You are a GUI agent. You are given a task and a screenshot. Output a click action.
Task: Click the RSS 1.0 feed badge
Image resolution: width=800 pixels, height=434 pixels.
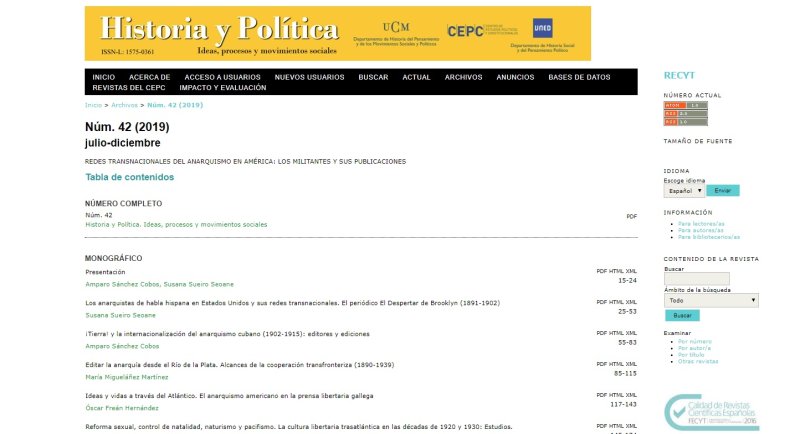[686, 122]
